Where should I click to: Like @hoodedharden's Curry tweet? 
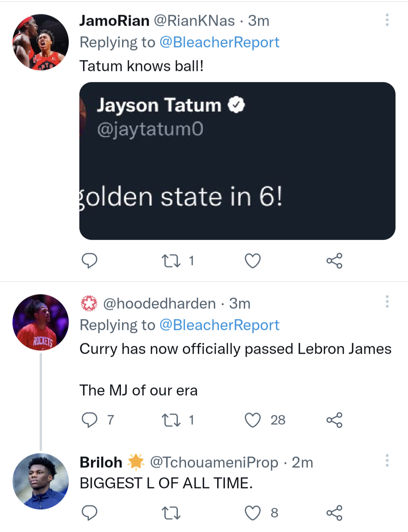click(x=252, y=419)
